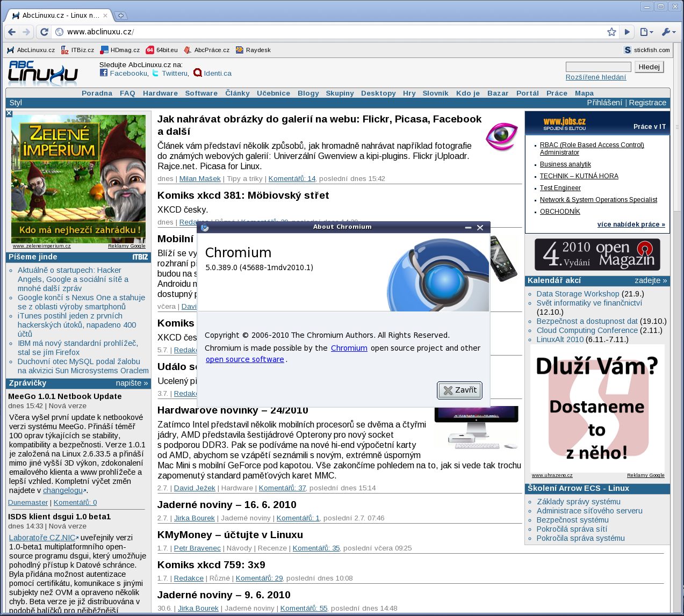
Task: Click the Hledej search button
Action: (649, 67)
